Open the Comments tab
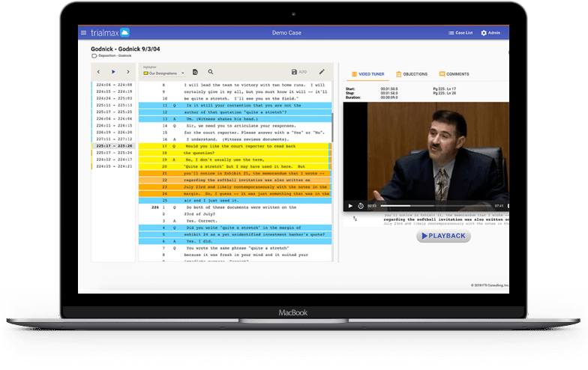588x370 pixels. tap(454, 74)
